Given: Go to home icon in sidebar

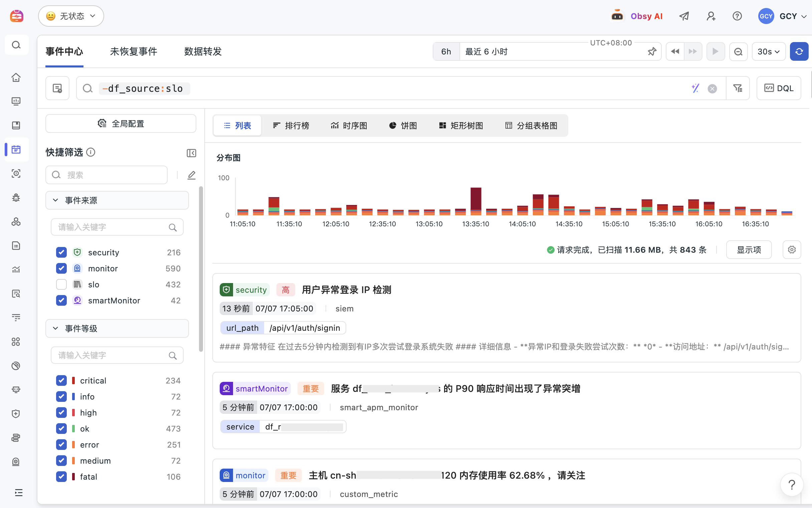Looking at the screenshot, I should [16, 78].
